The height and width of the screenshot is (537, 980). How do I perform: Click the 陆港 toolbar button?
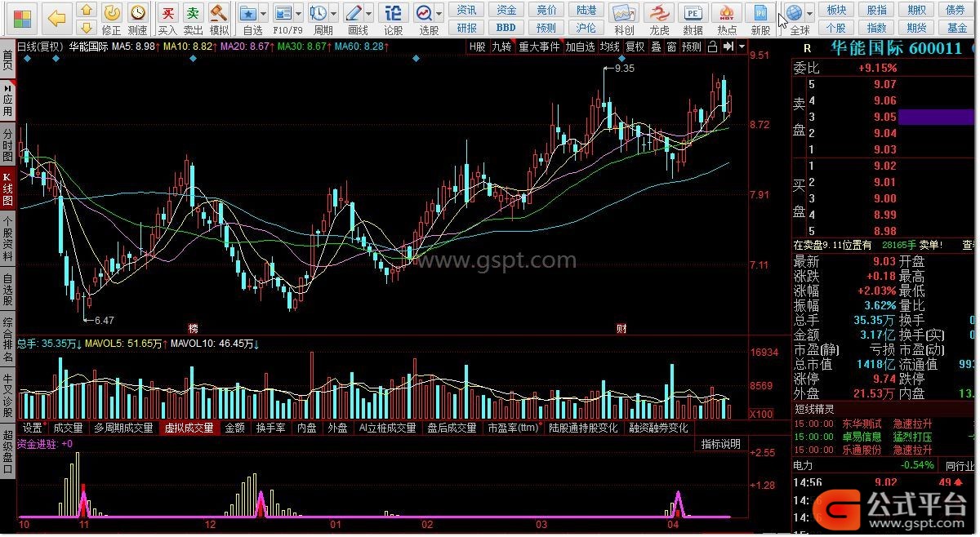586,10
